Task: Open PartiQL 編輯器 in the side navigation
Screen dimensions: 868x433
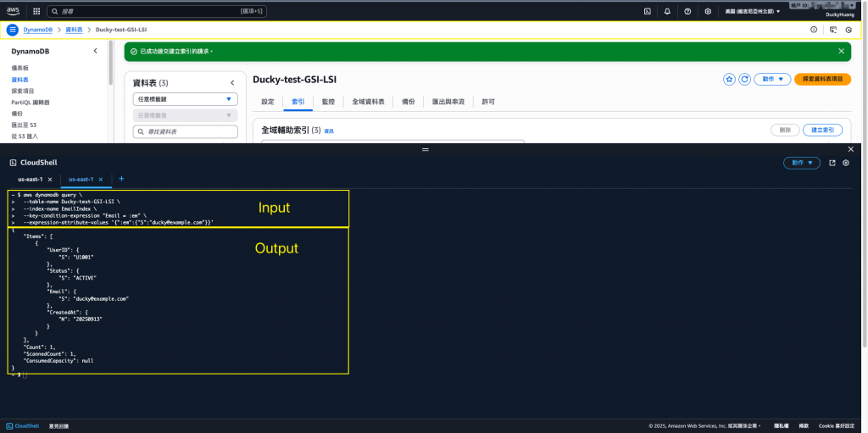Action: click(31, 103)
